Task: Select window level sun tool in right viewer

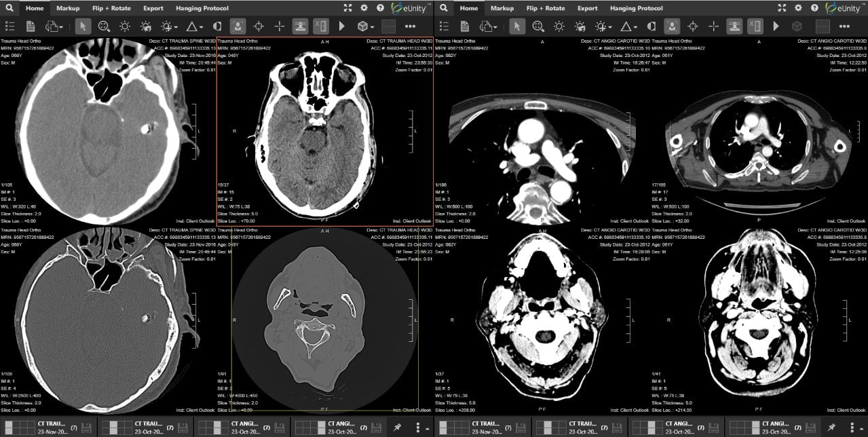Action: (x=559, y=26)
